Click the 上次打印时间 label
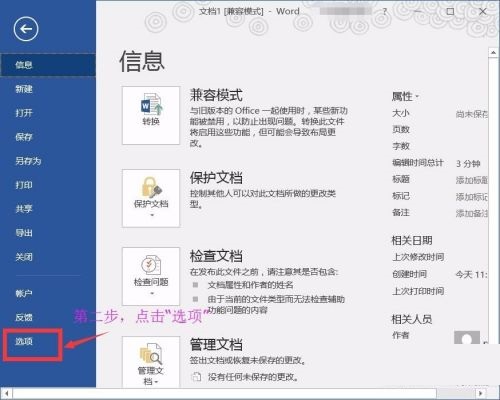 pyautogui.click(x=418, y=291)
